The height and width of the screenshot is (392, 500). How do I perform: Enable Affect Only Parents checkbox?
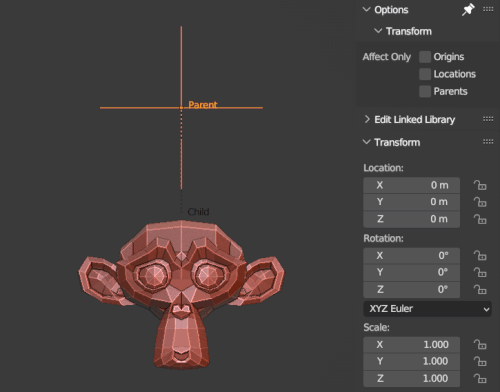425,91
